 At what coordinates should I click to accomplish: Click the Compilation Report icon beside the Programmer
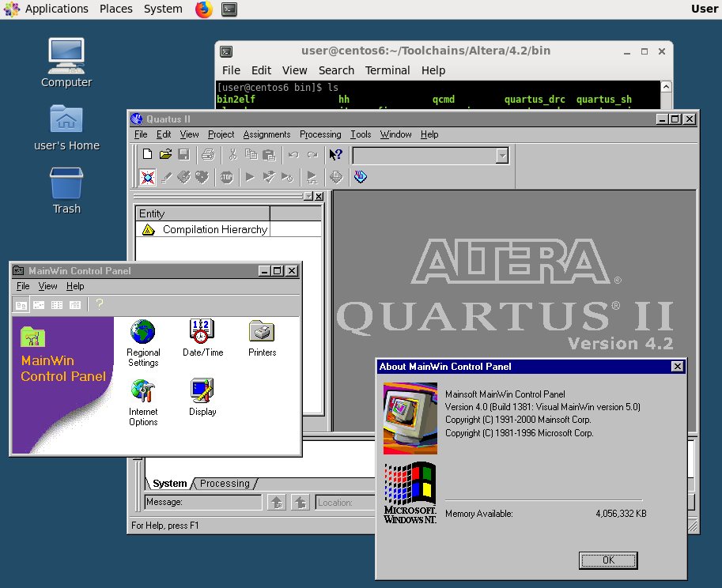[337, 177]
